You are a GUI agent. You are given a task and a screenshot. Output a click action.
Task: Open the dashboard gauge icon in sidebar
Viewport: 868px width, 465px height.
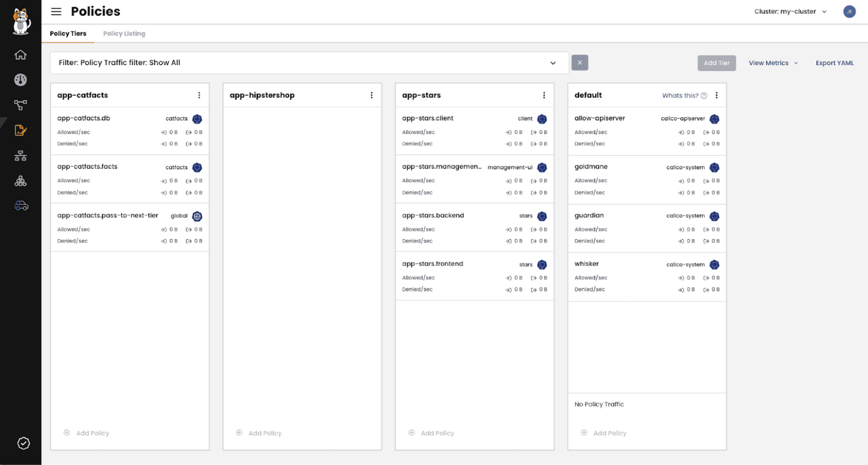(x=20, y=80)
